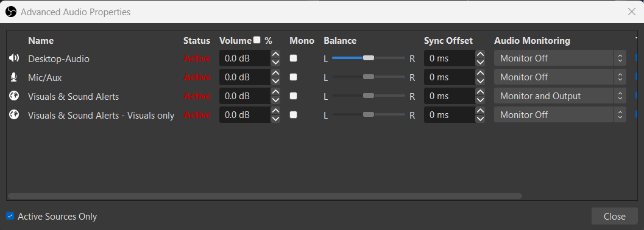Increase Mic/Aux sync offset up arrow
This screenshot has height=230, width=644.
[480, 73]
